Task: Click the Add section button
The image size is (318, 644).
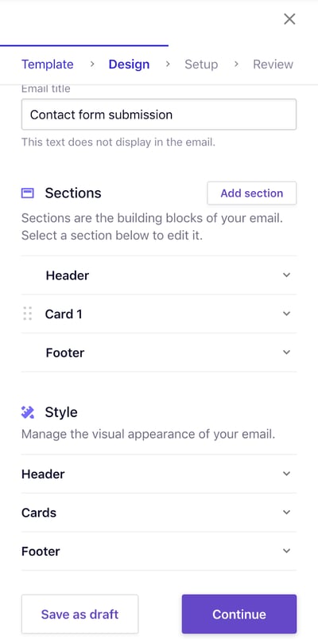Action: [x=251, y=193]
